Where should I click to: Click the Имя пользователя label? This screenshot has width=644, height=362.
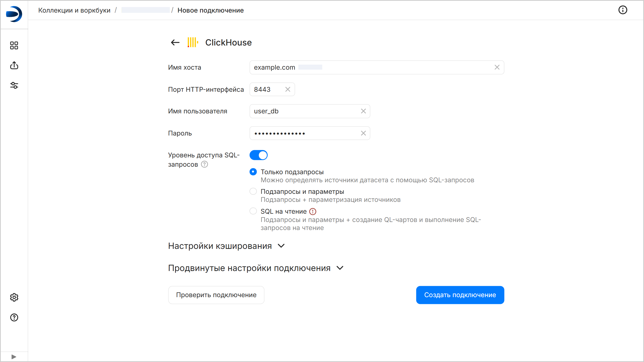(x=197, y=111)
